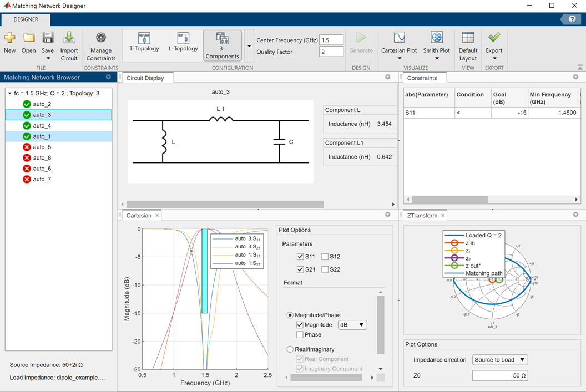Select auto_5 in the network browser

(x=42, y=147)
